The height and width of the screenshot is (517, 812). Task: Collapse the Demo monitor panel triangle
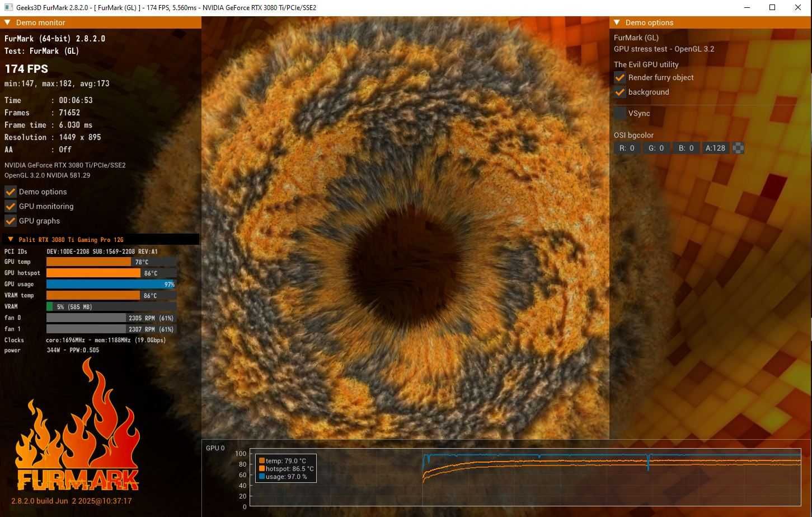point(8,22)
